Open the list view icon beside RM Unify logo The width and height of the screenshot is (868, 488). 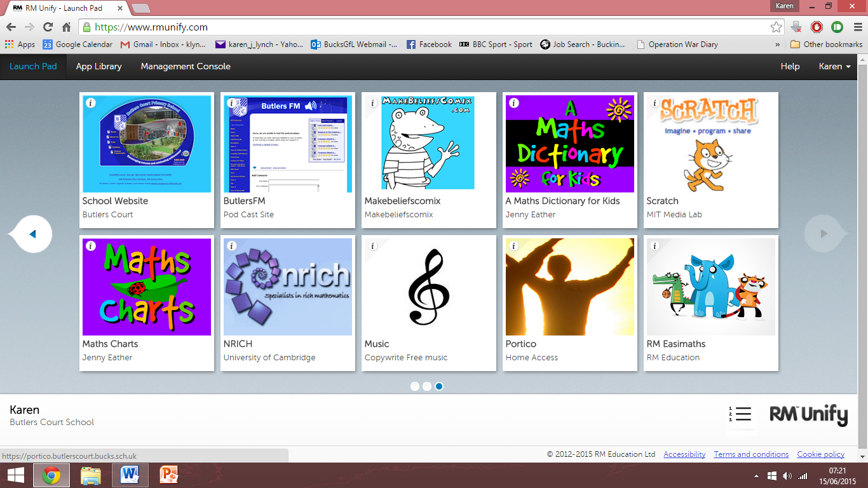(x=743, y=414)
